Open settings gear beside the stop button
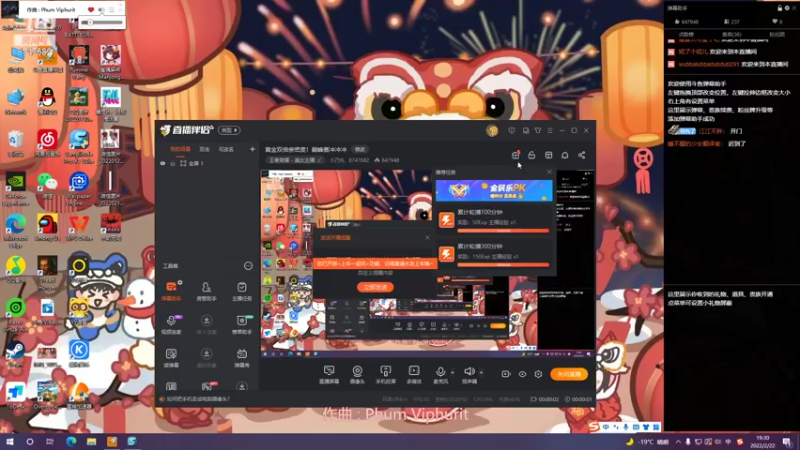Viewport: 800px width, 450px height. point(538,374)
